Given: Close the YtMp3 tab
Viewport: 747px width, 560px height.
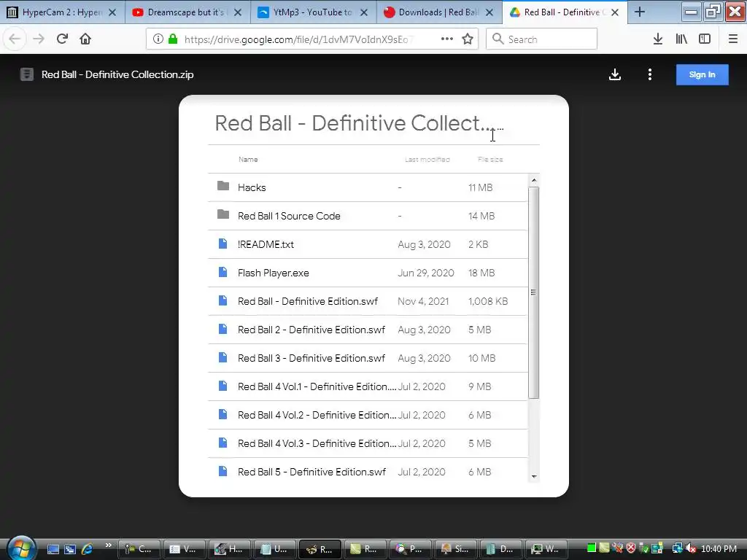Looking at the screenshot, I should point(364,12).
